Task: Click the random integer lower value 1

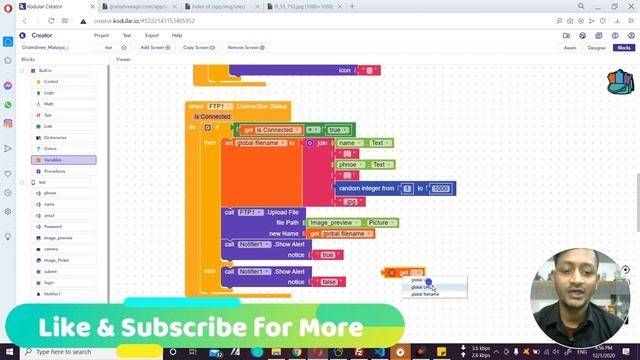Action: click(x=407, y=189)
